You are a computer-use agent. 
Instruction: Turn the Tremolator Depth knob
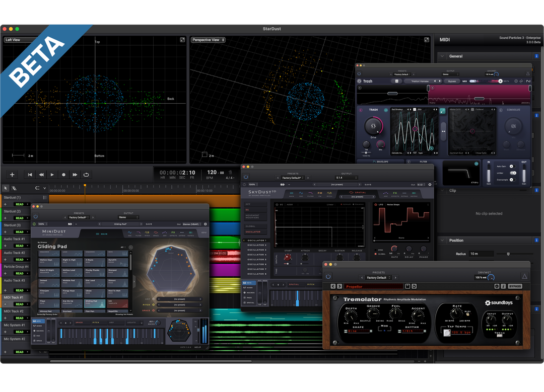coord(351,316)
